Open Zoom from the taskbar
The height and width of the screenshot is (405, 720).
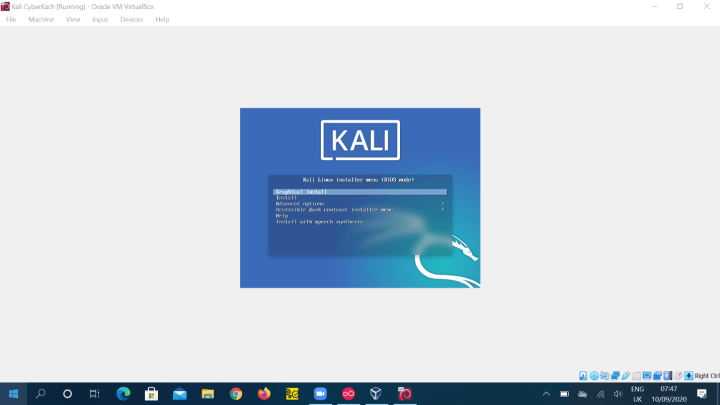pyautogui.click(x=320, y=394)
